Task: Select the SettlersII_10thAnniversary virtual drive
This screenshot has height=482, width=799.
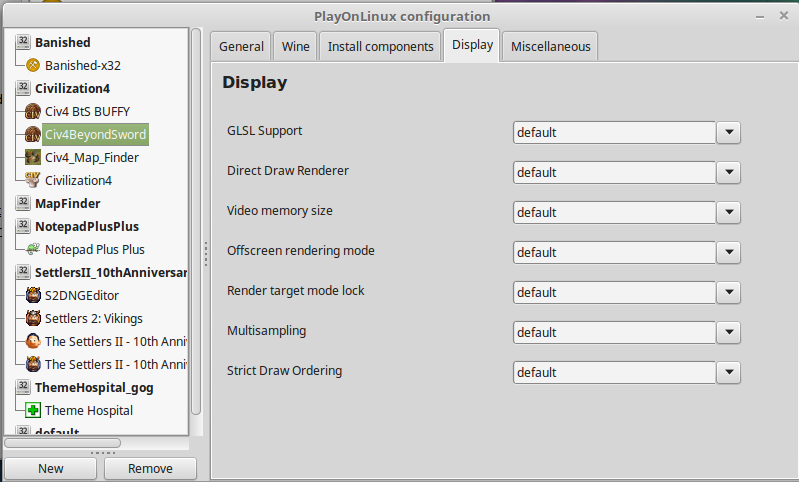Action: click(111, 272)
